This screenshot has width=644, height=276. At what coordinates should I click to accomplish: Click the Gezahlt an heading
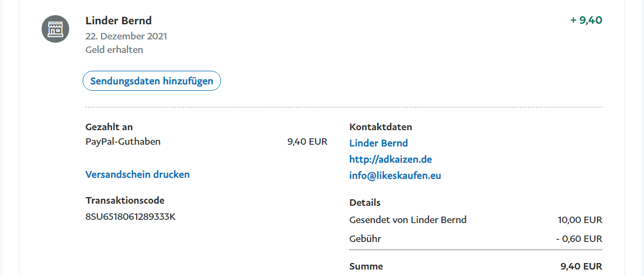(109, 127)
